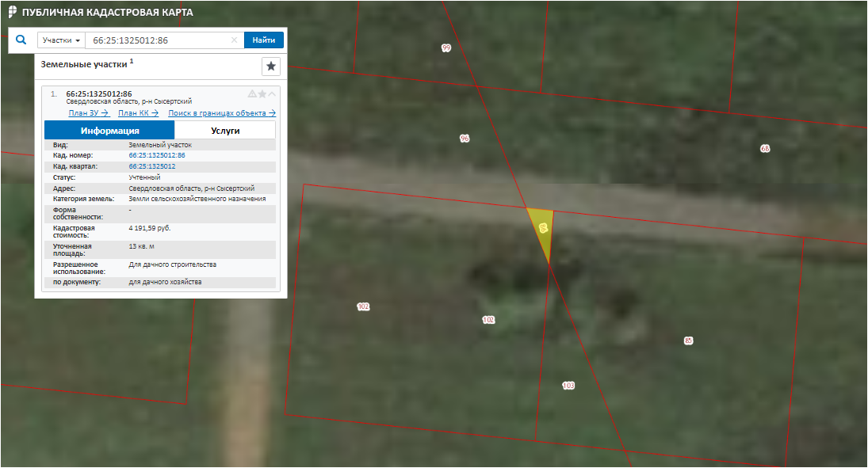
Task: Collapse the parcel card with the chevron
Action: (x=273, y=94)
